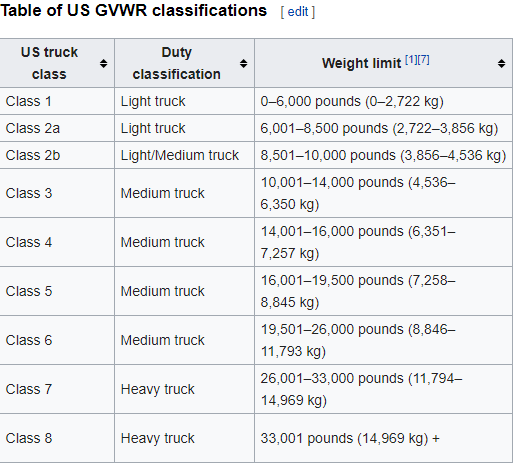
Task: Open citation reference [1]
Action: 411,60
